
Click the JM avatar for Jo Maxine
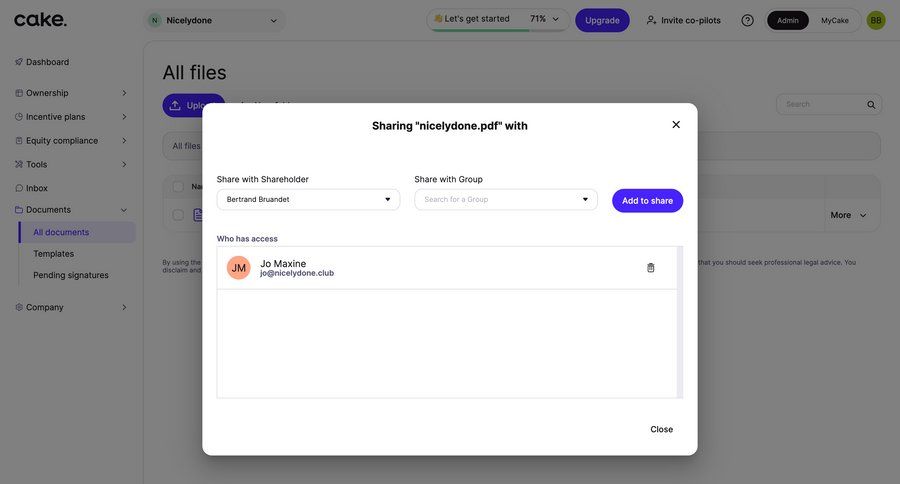[x=239, y=268]
